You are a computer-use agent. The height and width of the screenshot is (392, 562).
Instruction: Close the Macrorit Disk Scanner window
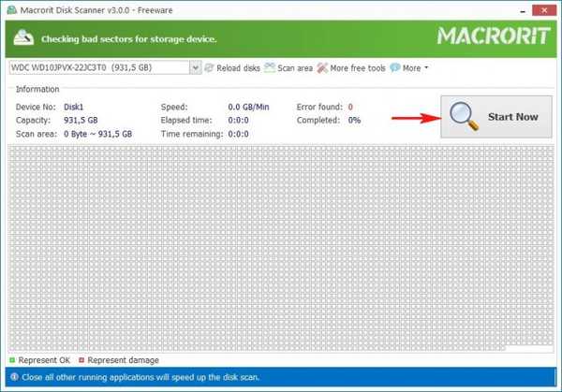pos(544,10)
